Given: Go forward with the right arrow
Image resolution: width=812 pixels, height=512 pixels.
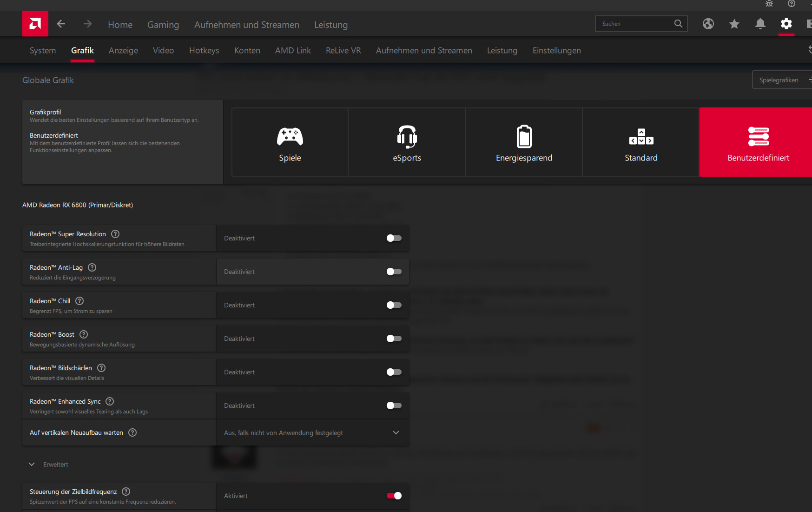Looking at the screenshot, I should point(88,24).
